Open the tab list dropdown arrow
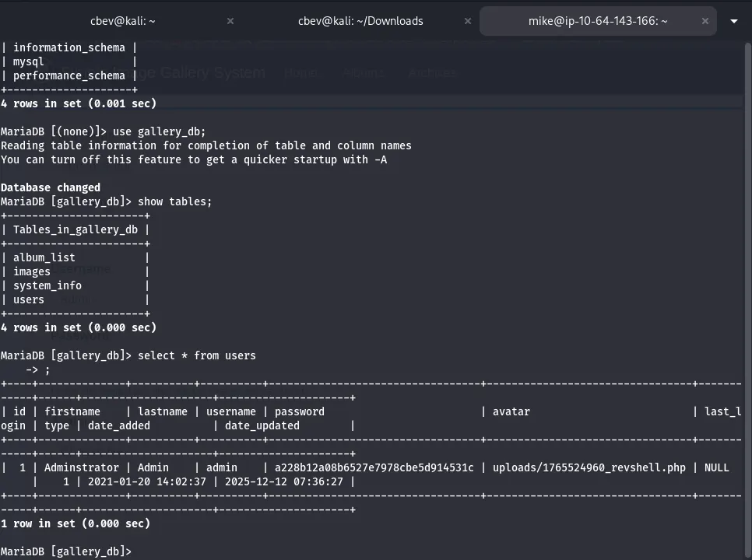This screenshot has width=752, height=560. 734,21
